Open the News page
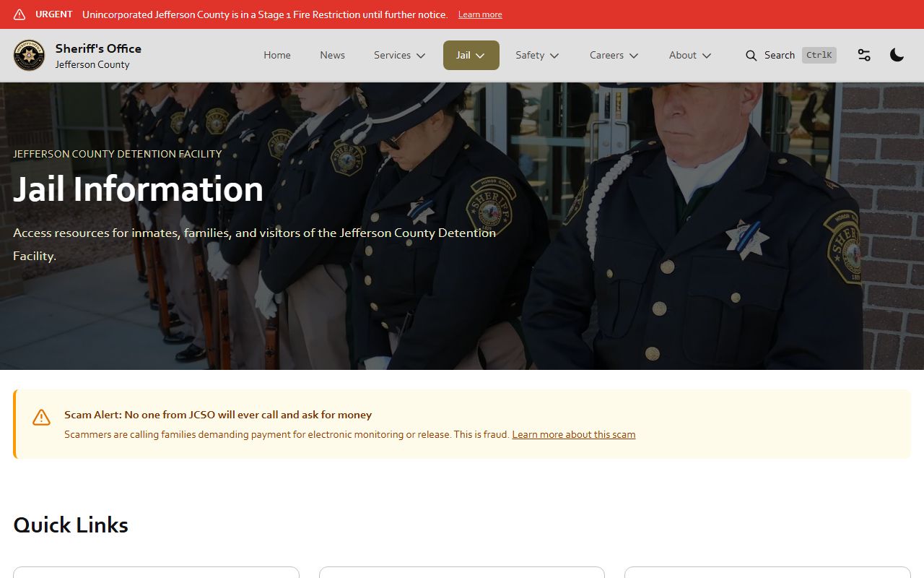 (x=332, y=56)
